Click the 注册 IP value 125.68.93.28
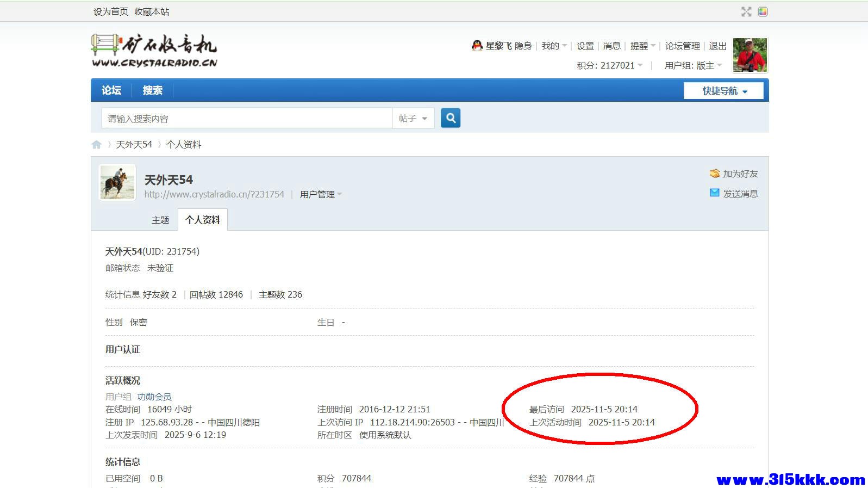The height and width of the screenshot is (488, 868). [x=167, y=422]
